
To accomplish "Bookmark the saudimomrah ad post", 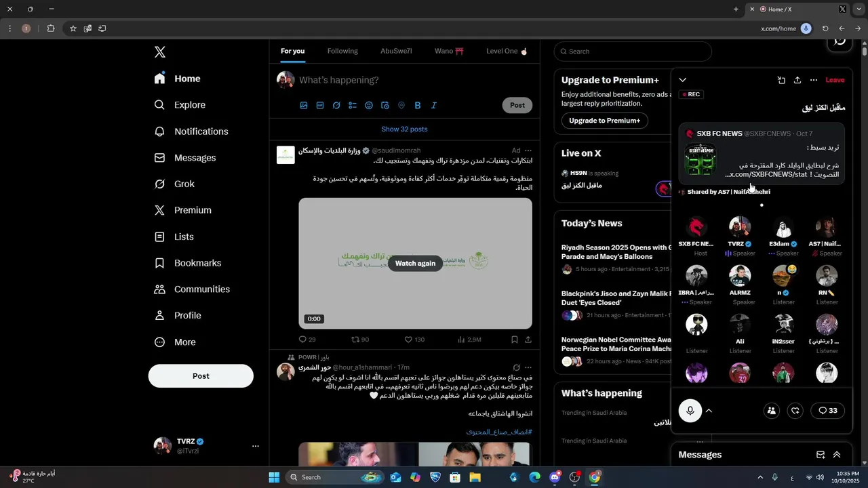I will 515,340.
